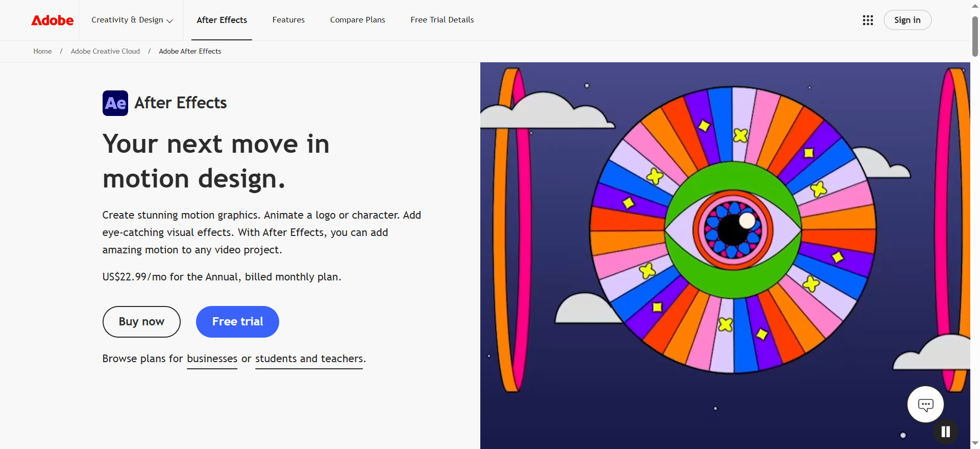
Task: Click the scrollbar down arrow
Action: tap(975, 443)
